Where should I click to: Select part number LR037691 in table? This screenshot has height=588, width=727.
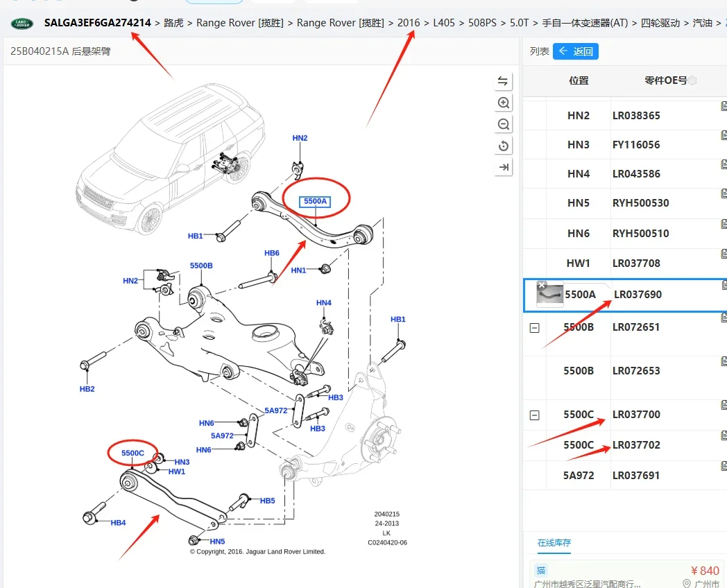pyautogui.click(x=636, y=476)
